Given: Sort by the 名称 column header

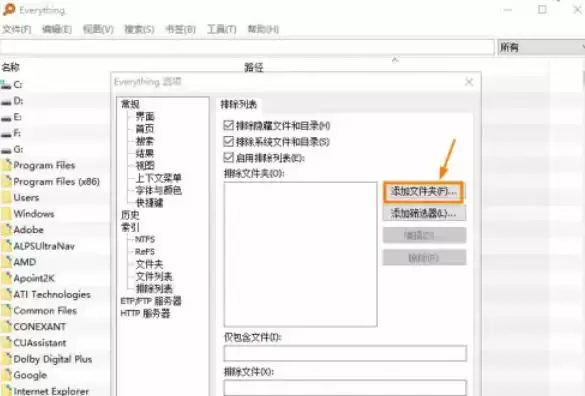Looking at the screenshot, I should pyautogui.click(x=10, y=68).
